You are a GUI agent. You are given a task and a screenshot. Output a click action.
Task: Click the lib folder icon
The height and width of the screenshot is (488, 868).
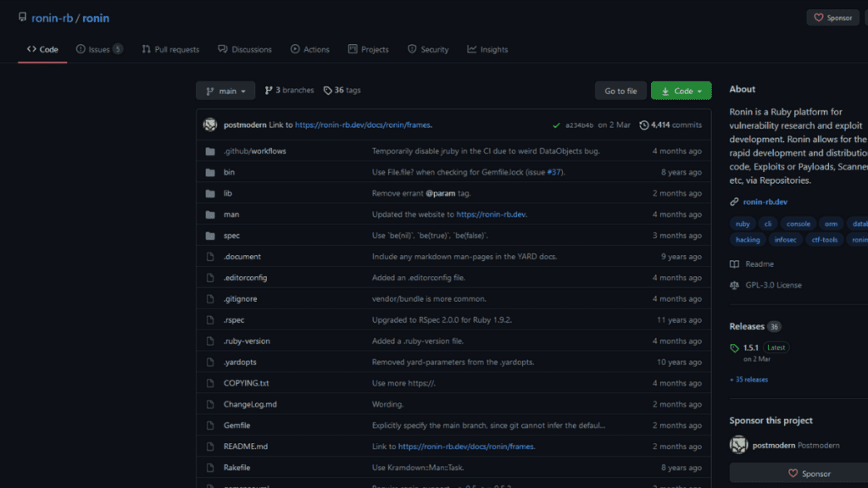(x=210, y=193)
